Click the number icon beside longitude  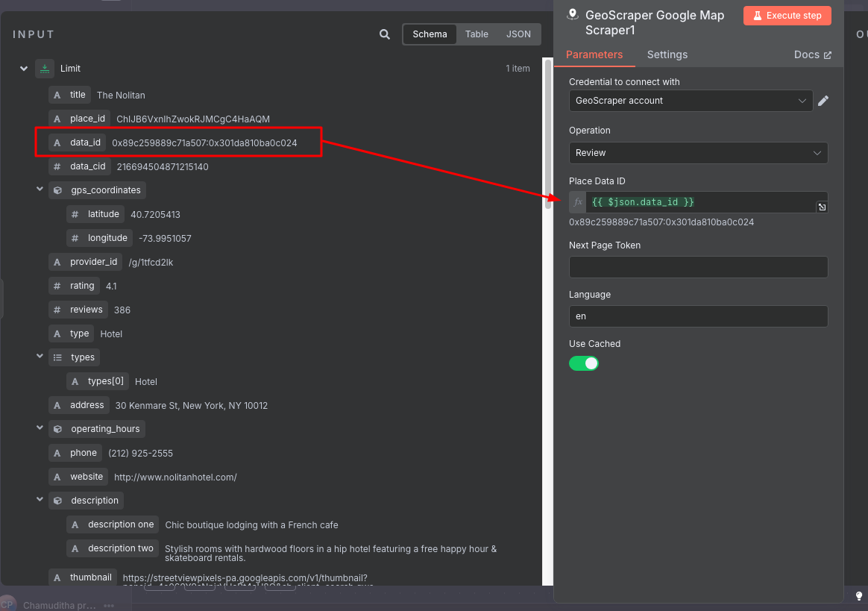tap(75, 238)
